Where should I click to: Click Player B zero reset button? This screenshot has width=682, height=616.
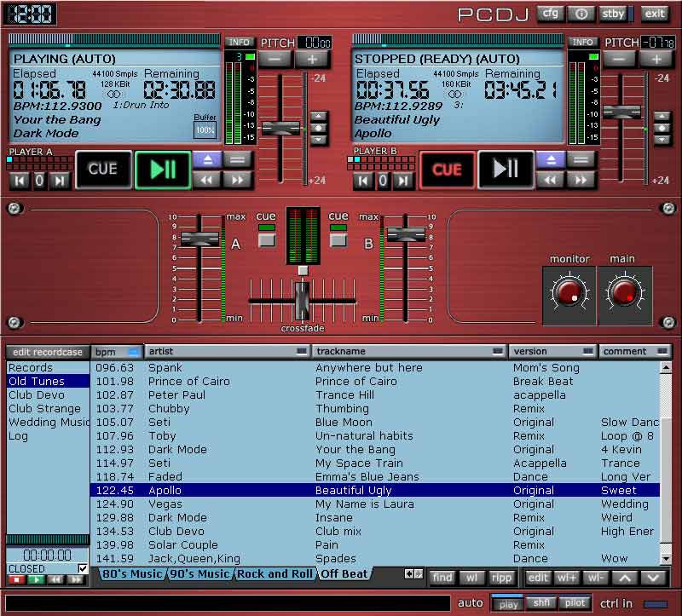(x=383, y=181)
